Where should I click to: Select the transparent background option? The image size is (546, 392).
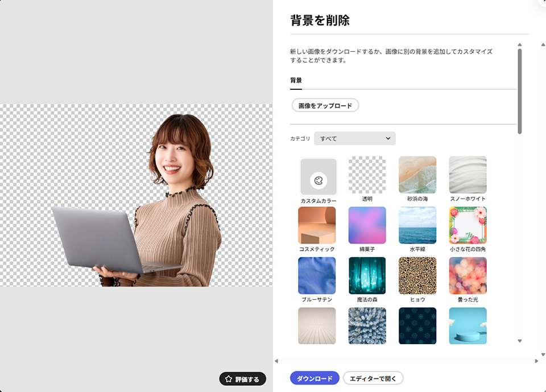click(x=367, y=175)
